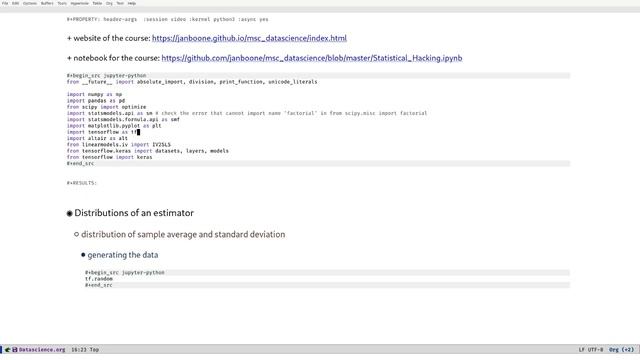This screenshot has width=640, height=360.
Task: Click the second '#+begin_src jupyter-python' line
Action: tap(327, 273)
